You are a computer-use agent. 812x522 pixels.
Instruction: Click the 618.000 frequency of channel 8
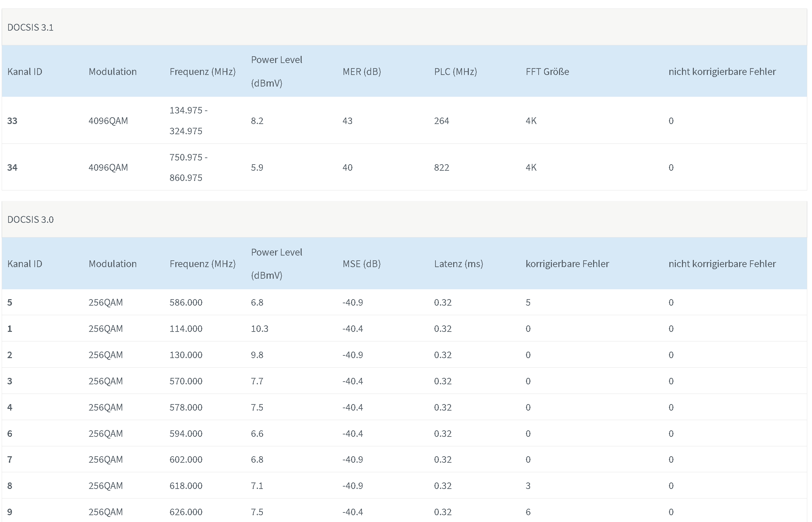[186, 486]
